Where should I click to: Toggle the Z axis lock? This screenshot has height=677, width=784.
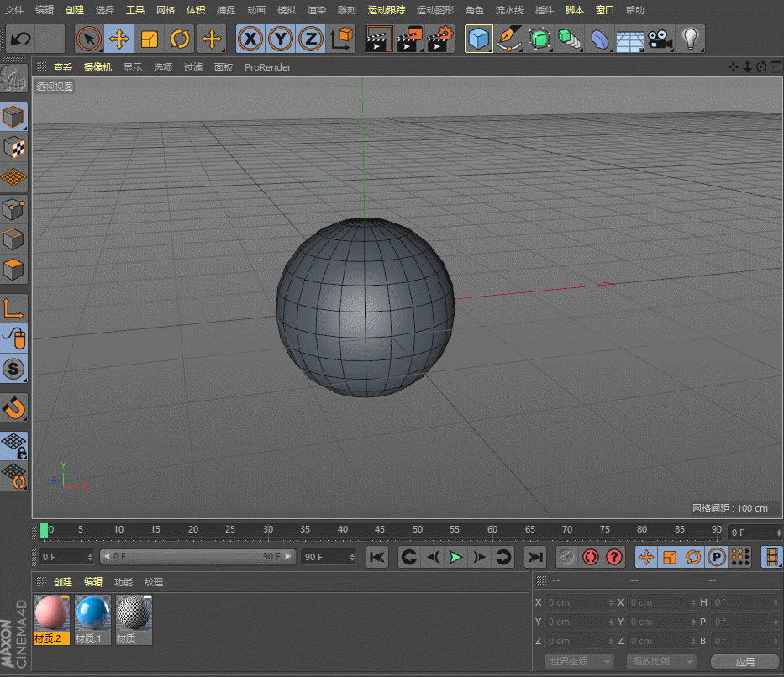311,39
